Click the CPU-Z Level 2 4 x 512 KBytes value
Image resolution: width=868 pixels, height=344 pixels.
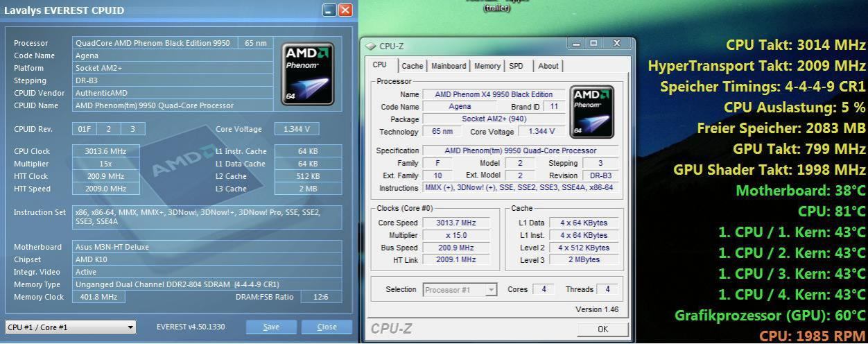click(x=584, y=248)
